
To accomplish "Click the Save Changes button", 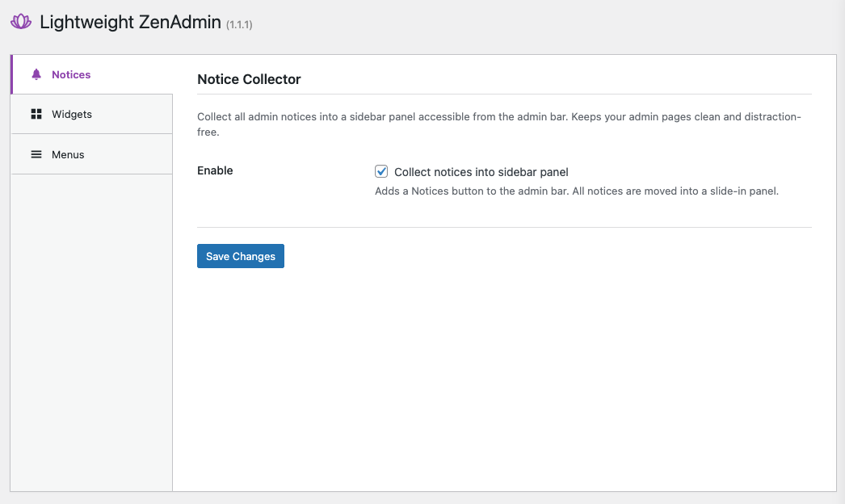I will pyautogui.click(x=240, y=256).
